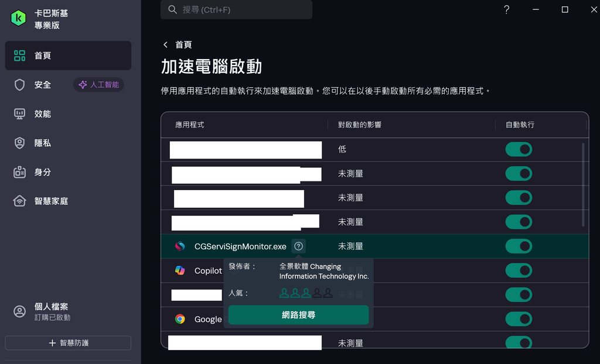Toggle autorun switch for Copilot
The image size is (600, 364).
coord(519,271)
